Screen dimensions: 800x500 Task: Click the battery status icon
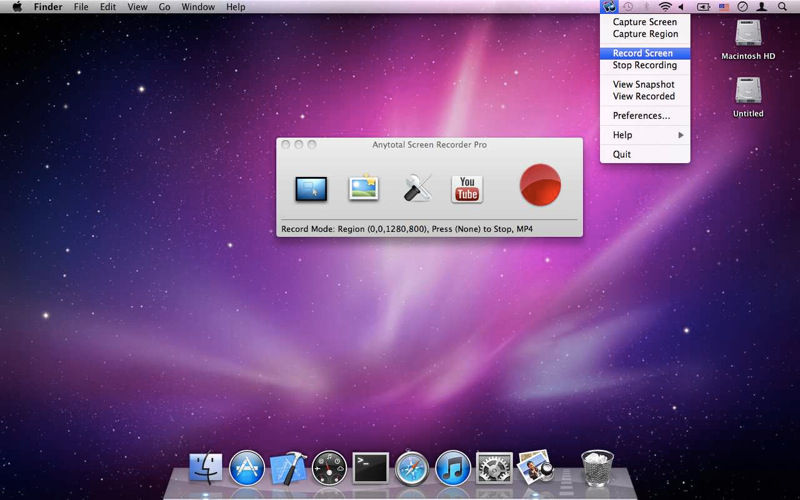click(x=704, y=7)
